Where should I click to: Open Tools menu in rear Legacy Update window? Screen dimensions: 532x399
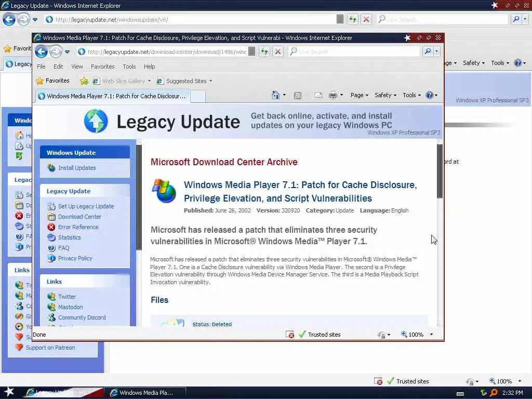point(500,63)
